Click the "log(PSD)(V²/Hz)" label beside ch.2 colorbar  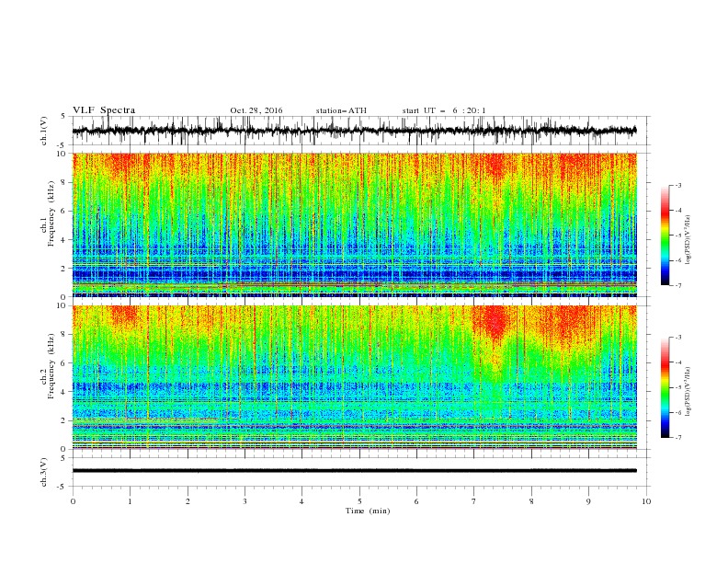688,392
